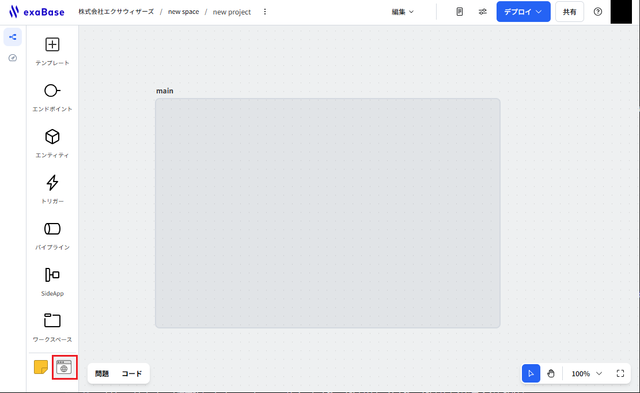This screenshot has height=393, width=640.
Task: Open the help question mark icon
Action: point(598,12)
